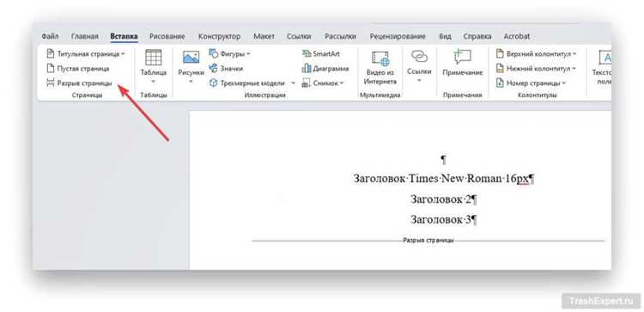Viewport: 644px width, 312px height.
Task: Expand the Фигуры dropdown arrow
Action: 248,54
